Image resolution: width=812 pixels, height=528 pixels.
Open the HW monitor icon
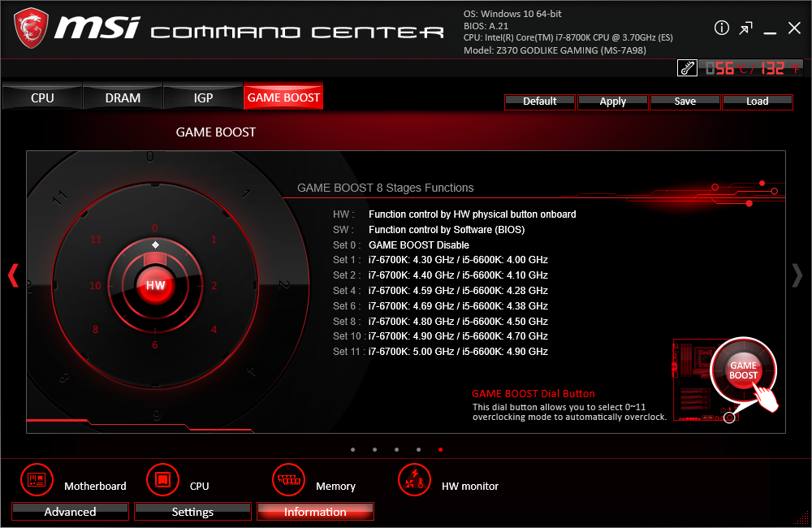coord(414,480)
